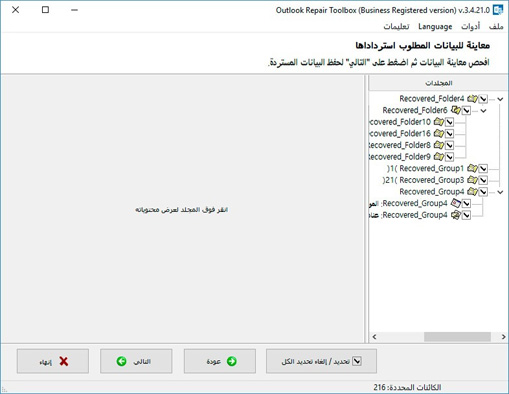Select the Recovered_Folder16 row text
Image resolution: width=509 pixels, height=394 pixels.
[400, 134]
